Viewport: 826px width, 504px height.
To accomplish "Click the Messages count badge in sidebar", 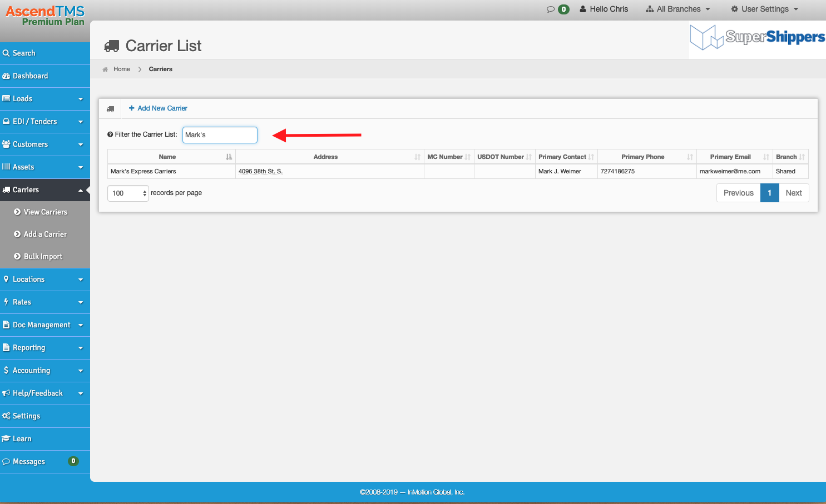I will (73, 461).
